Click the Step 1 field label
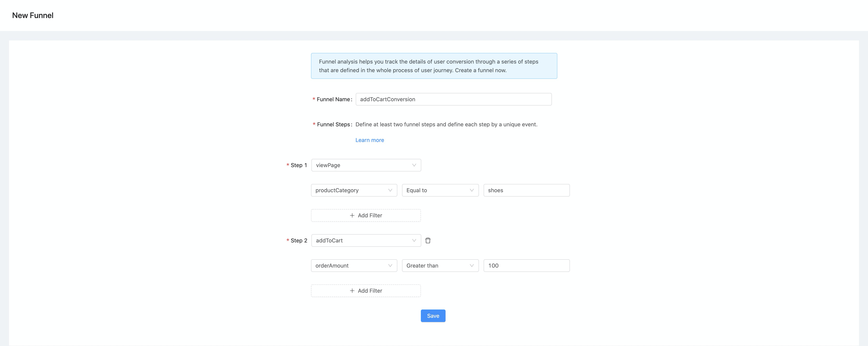This screenshot has width=868, height=346. tap(298, 165)
